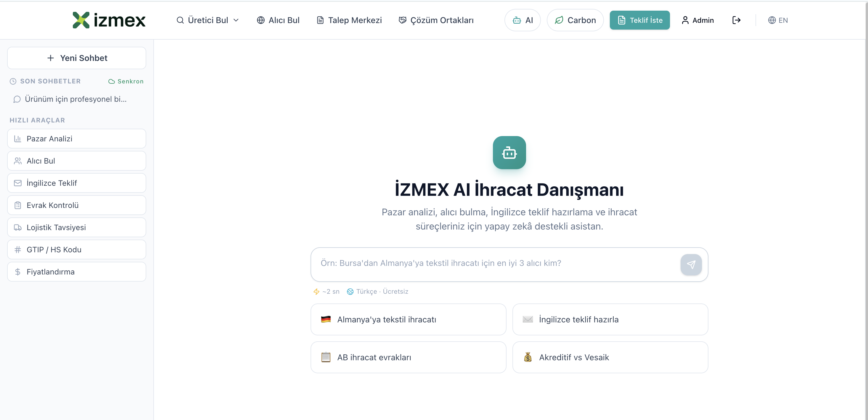Open Alıcı Bul in top navigation
868x420 pixels.
(278, 20)
